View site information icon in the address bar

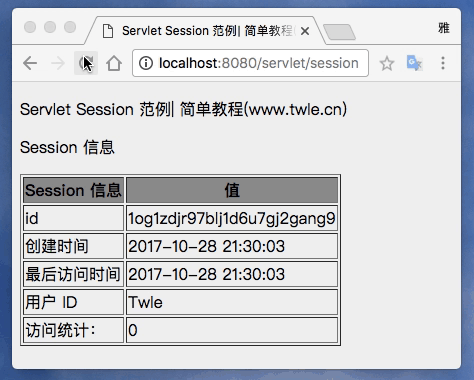point(146,63)
